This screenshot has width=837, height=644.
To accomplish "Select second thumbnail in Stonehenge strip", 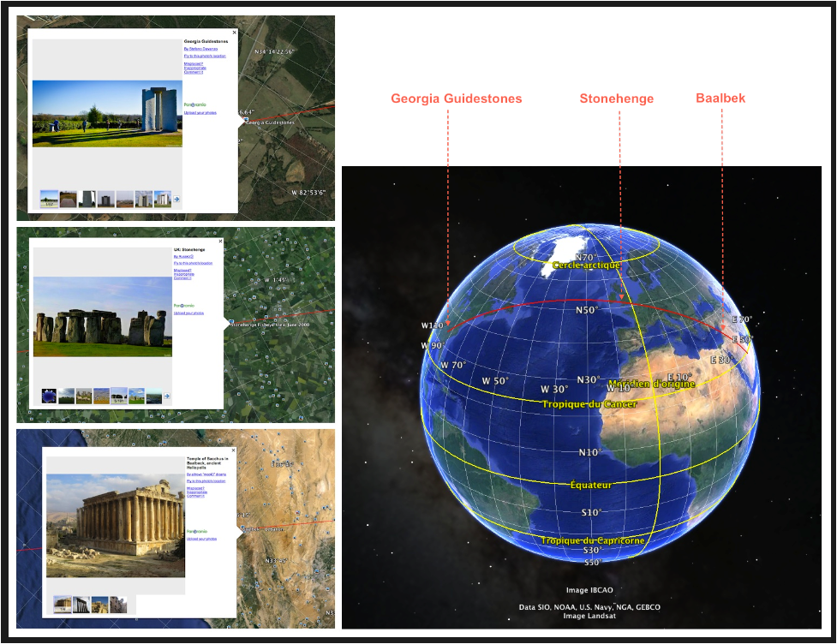I will tap(67, 396).
